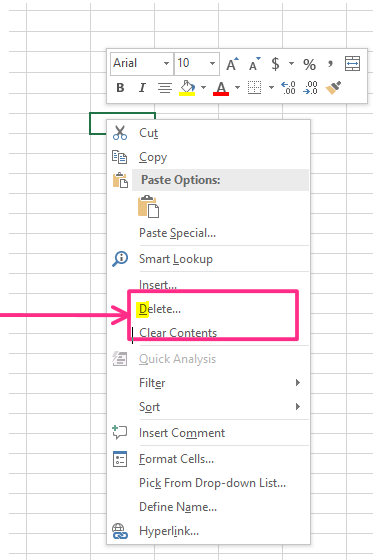Screen dimensions: 373x560
Task: Choose Delete... from the context menu
Action: tap(208, 309)
